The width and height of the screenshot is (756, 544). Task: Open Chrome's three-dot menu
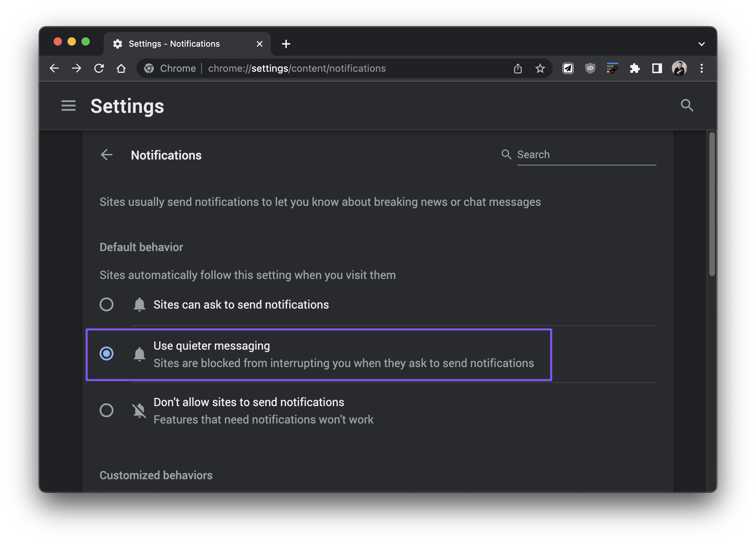tap(701, 68)
